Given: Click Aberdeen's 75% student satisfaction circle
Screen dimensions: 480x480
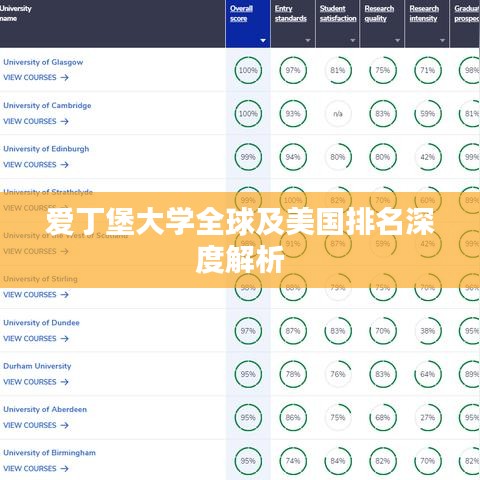Looking at the screenshot, I should click(338, 418).
